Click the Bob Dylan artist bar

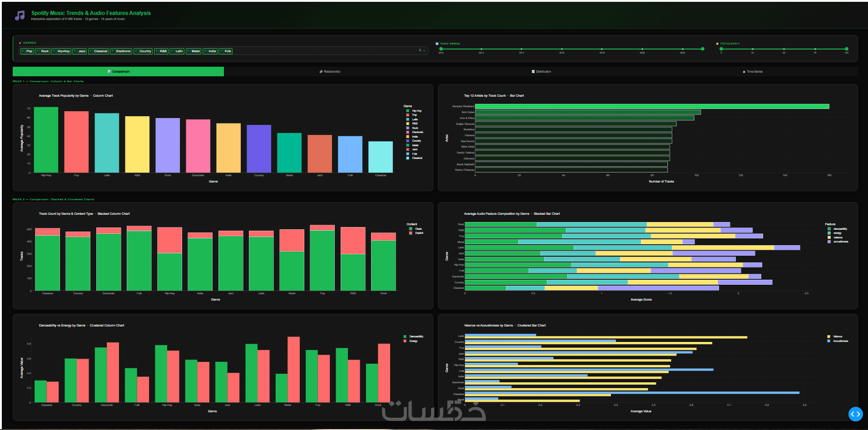[588, 112]
